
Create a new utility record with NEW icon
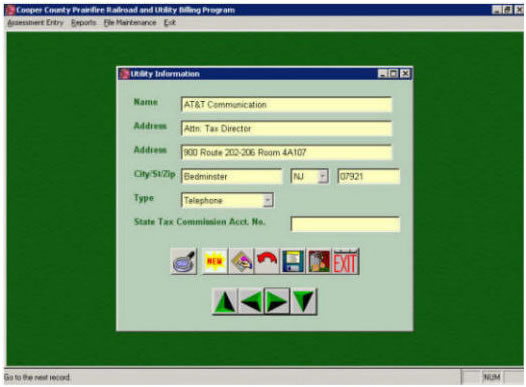(x=215, y=261)
